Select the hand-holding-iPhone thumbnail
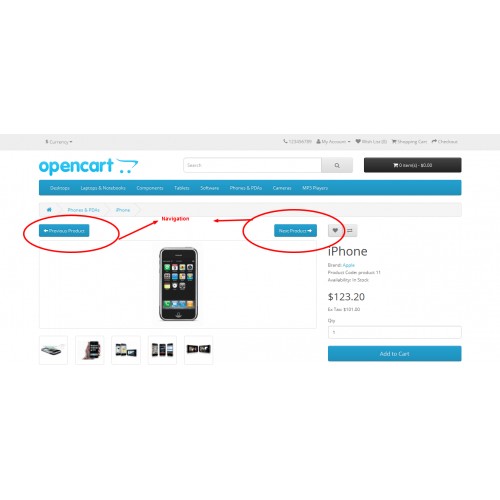Viewport: 500px width, 500px height. coord(90,350)
